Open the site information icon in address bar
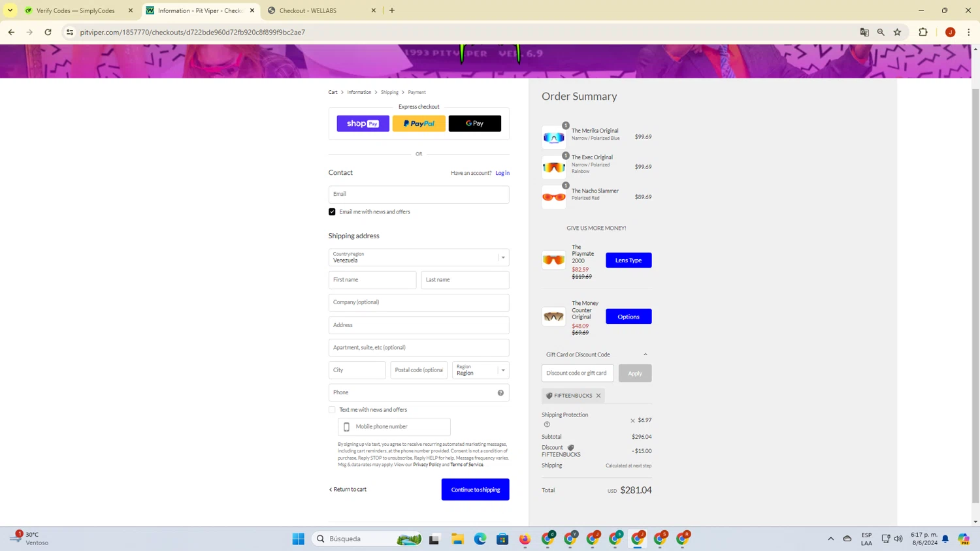980x551 pixels. 70,32
